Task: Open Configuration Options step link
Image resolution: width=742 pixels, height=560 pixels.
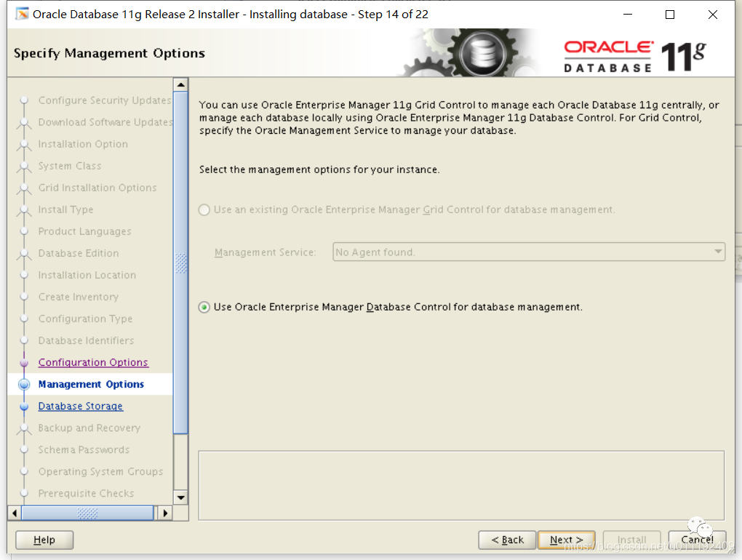Action: tap(93, 362)
